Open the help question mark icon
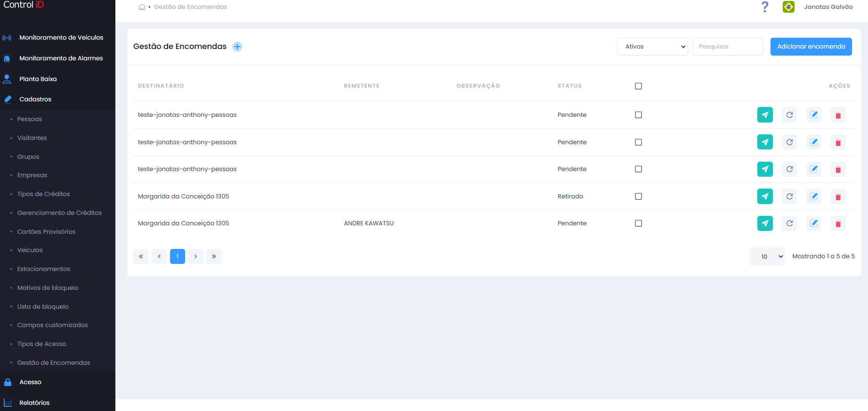 point(765,7)
